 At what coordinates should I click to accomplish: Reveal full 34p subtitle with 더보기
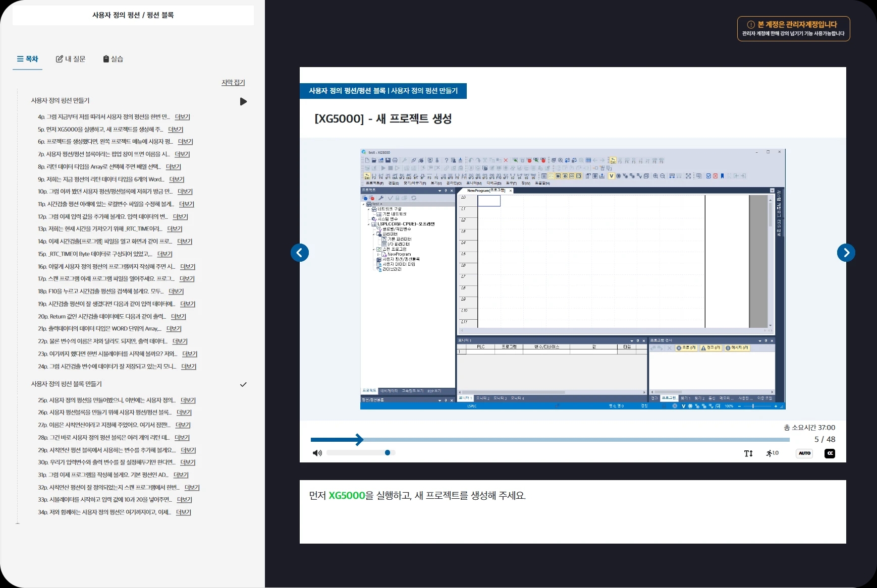coord(183,512)
